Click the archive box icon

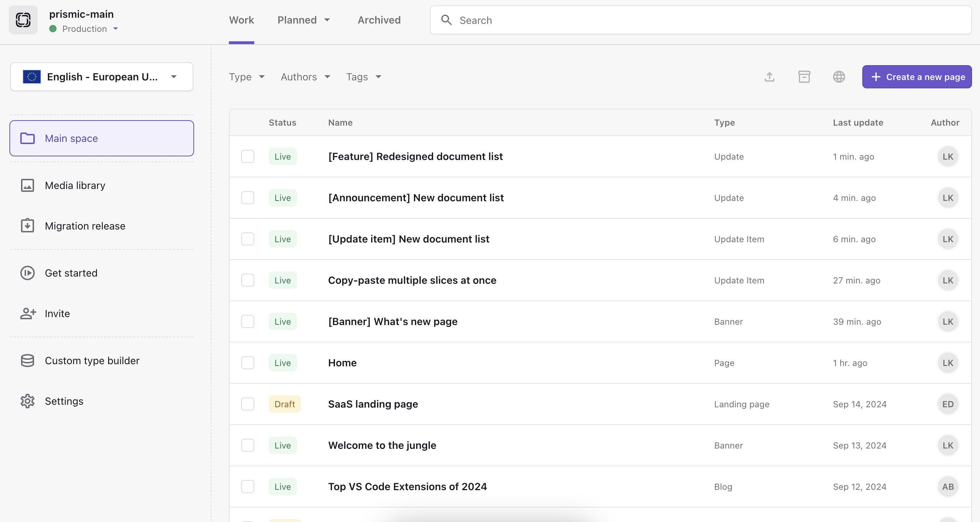(x=804, y=77)
